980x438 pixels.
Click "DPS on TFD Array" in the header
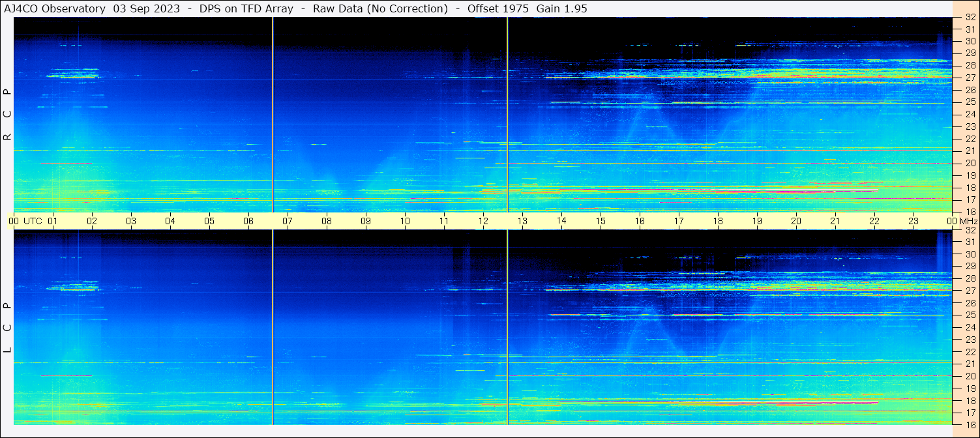point(246,8)
